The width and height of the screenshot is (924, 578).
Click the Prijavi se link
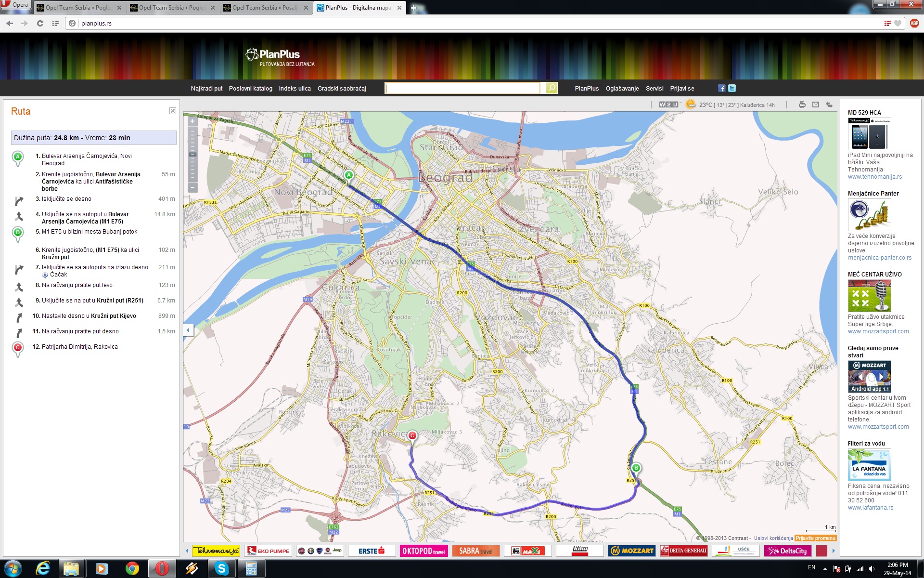tap(682, 89)
